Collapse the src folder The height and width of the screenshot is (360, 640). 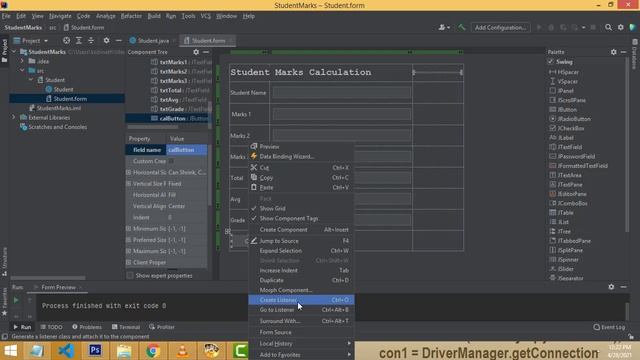22,71
